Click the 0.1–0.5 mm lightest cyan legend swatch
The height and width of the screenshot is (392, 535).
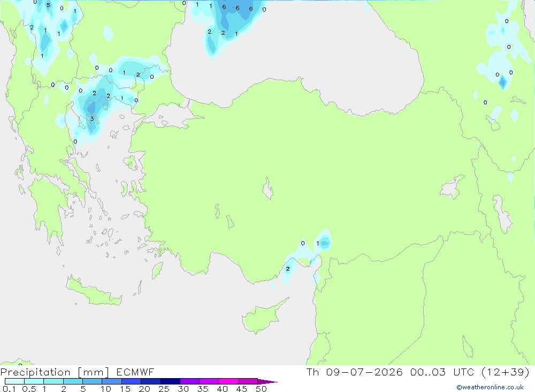(14, 381)
